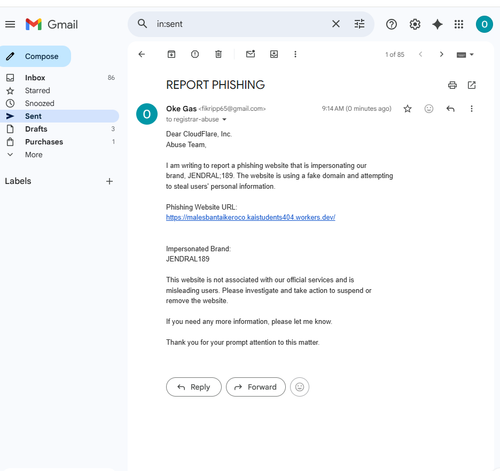Create a new label with plus icon
The image size is (500, 471).
coord(109,181)
